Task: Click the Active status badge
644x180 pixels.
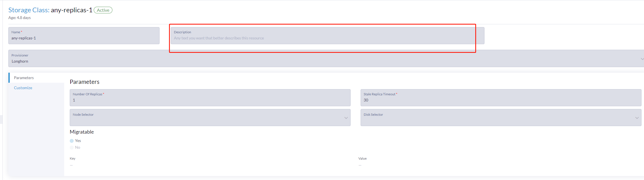Action: point(103,10)
